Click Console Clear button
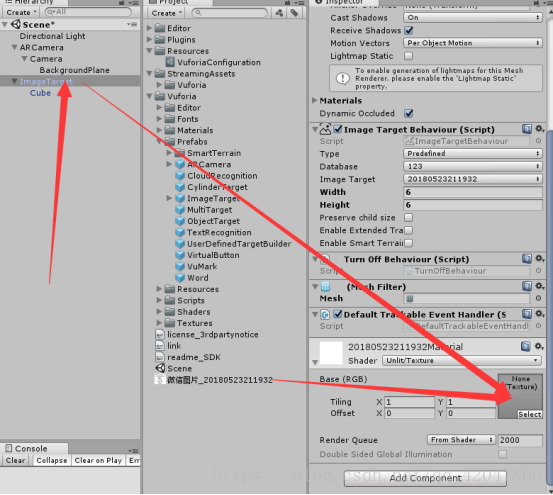The image size is (553, 495). (16, 460)
